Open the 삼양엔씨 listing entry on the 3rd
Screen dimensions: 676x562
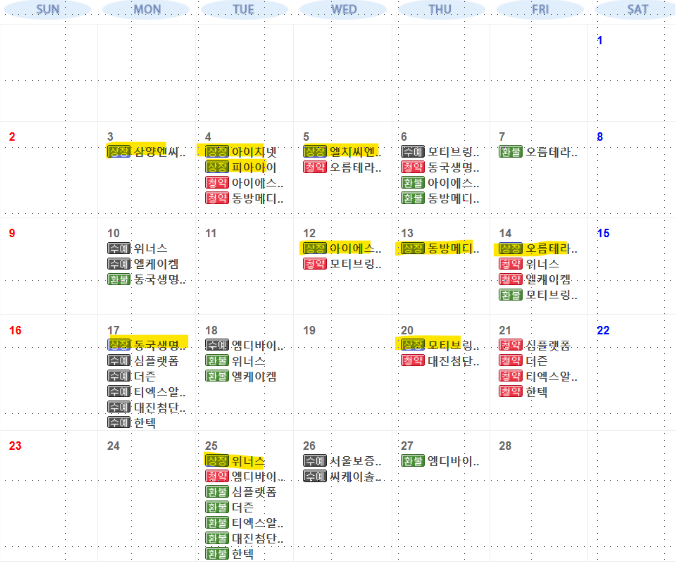pos(147,152)
